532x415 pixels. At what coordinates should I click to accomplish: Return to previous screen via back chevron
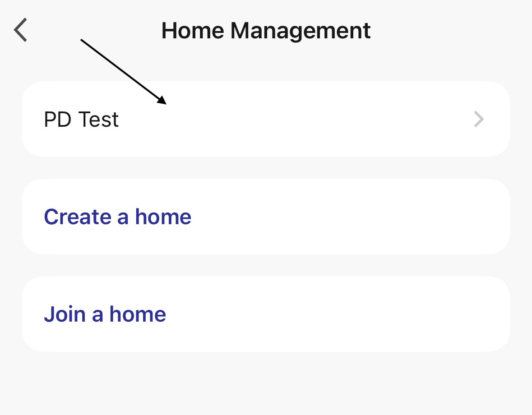(x=21, y=30)
